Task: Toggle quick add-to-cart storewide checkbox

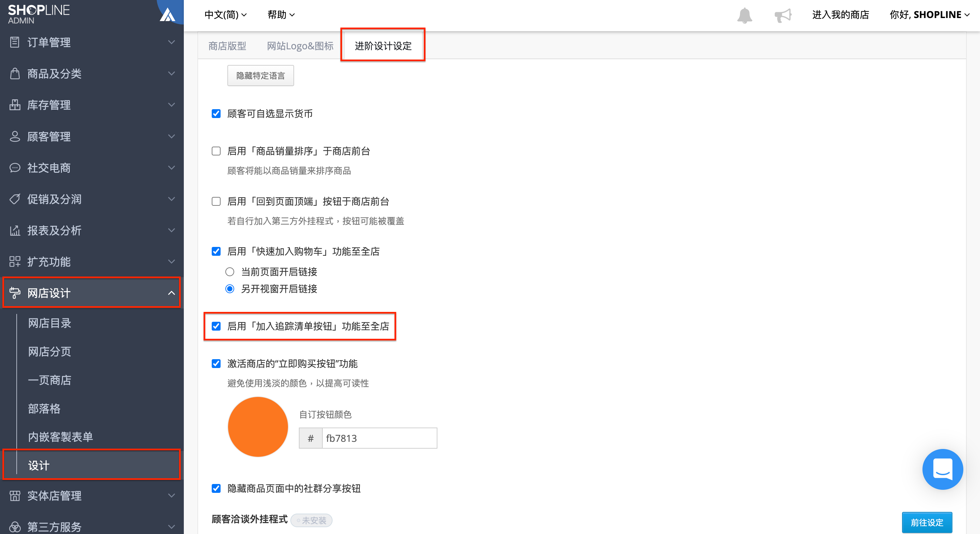Action: click(x=216, y=252)
